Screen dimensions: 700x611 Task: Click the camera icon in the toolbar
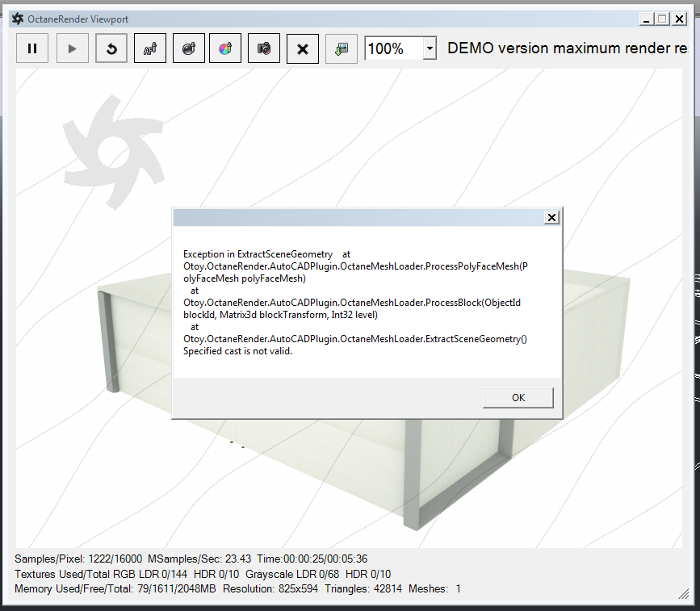[264, 48]
